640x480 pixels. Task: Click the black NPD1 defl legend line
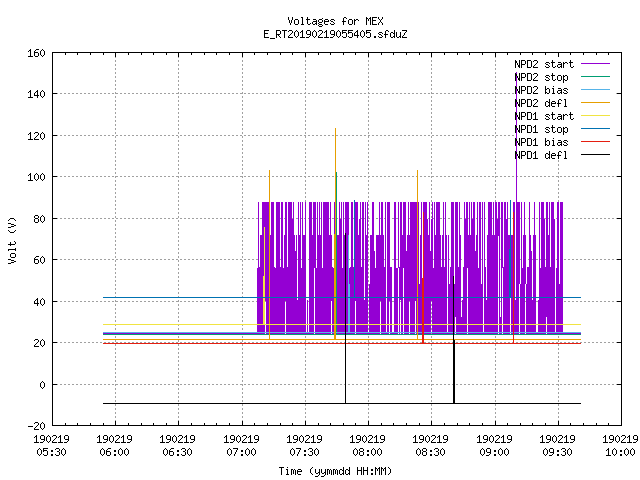pyautogui.click(x=595, y=155)
